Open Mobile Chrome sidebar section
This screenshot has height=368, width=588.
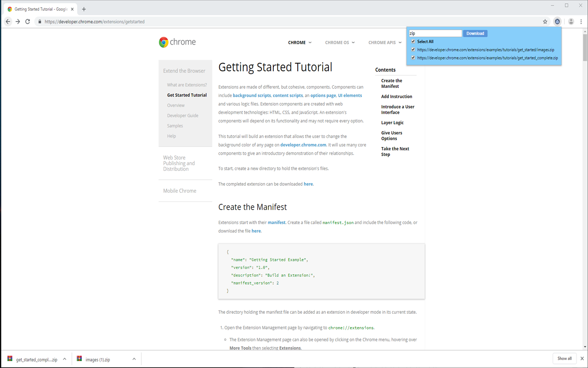[x=180, y=191]
